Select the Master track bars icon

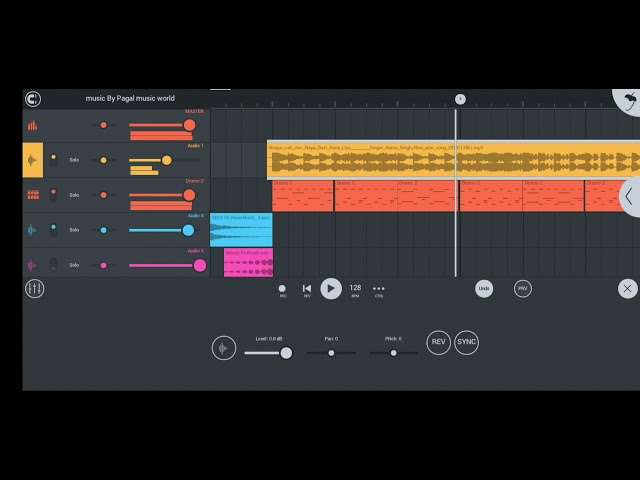(x=33, y=125)
